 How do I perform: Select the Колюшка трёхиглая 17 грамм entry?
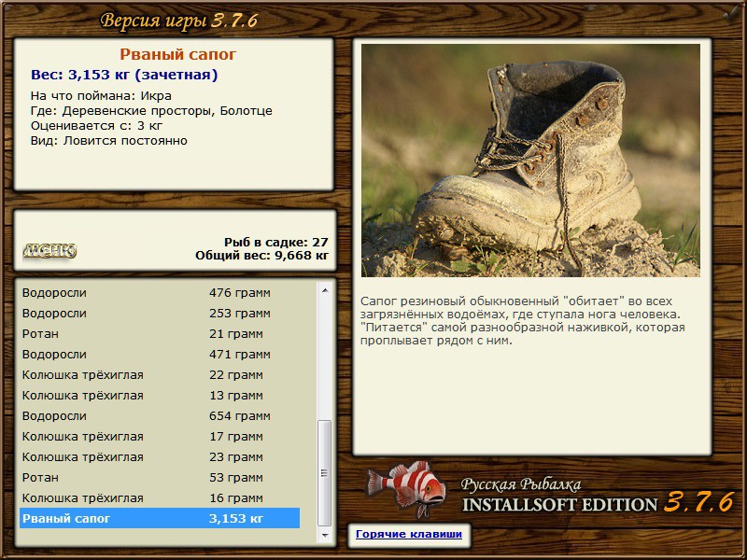pos(160,436)
